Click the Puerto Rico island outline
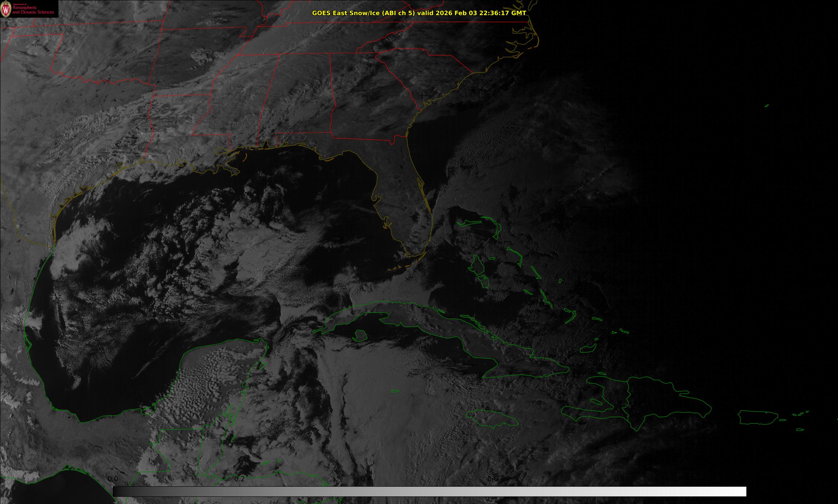 (758, 417)
